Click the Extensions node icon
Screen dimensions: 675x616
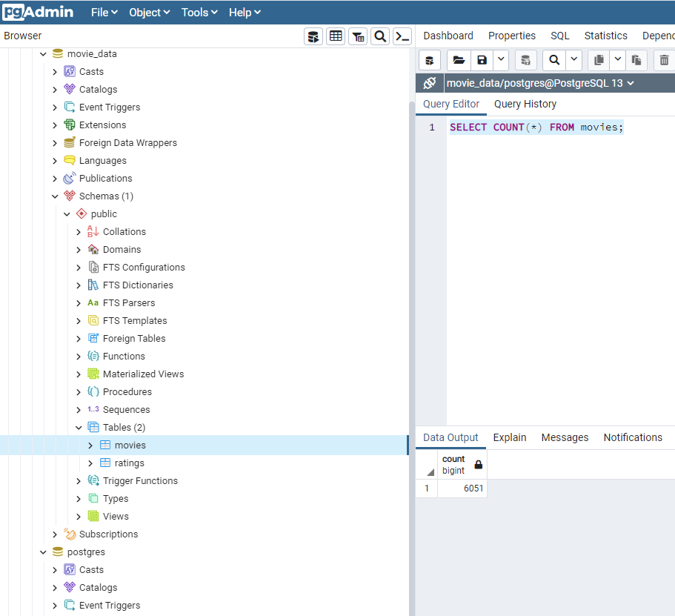pos(70,125)
